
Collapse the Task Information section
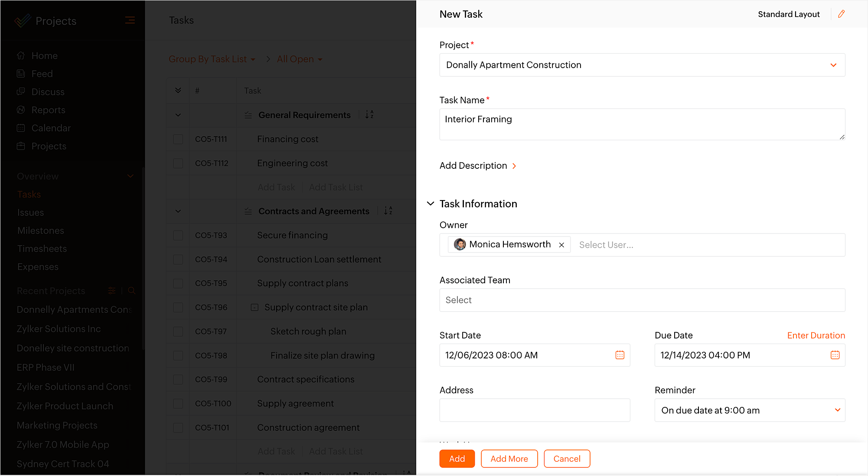click(x=431, y=204)
